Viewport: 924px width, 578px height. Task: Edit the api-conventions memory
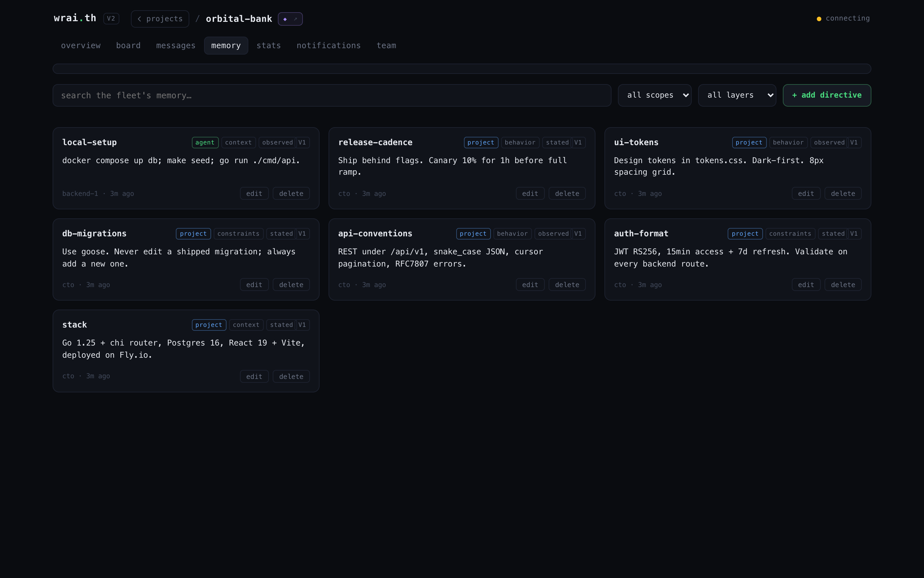[530, 285]
